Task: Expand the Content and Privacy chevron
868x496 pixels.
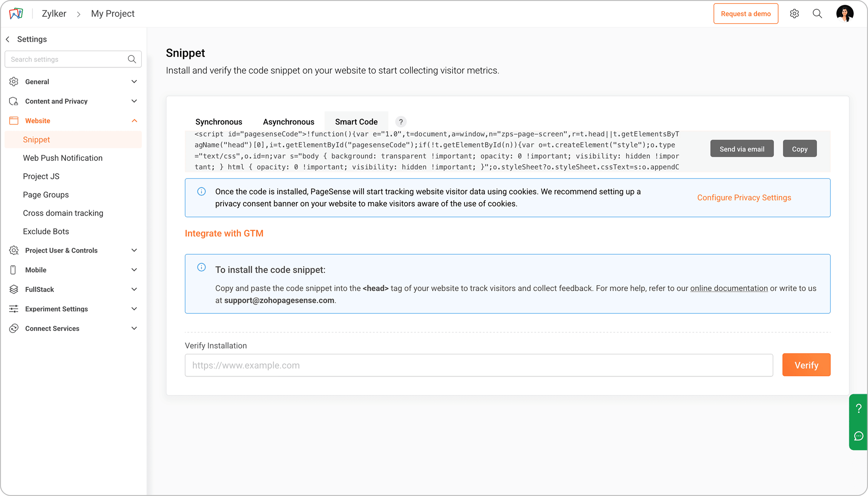Action: 134,101
